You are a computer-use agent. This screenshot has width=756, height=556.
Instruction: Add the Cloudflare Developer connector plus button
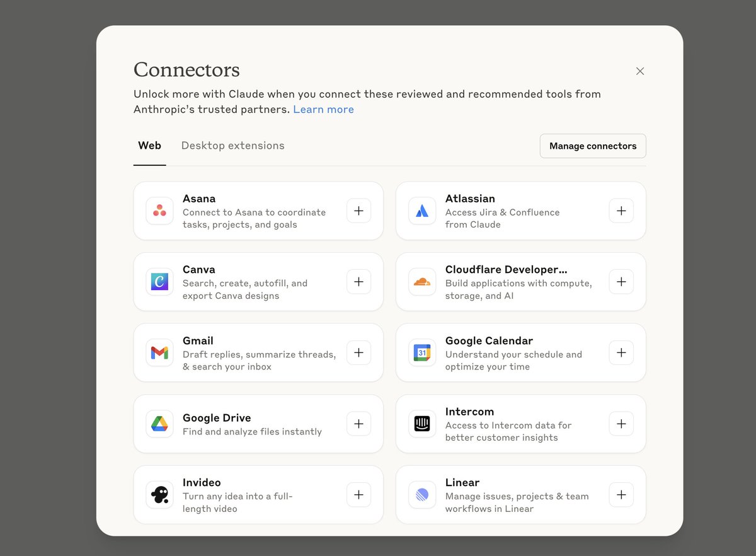click(x=621, y=282)
